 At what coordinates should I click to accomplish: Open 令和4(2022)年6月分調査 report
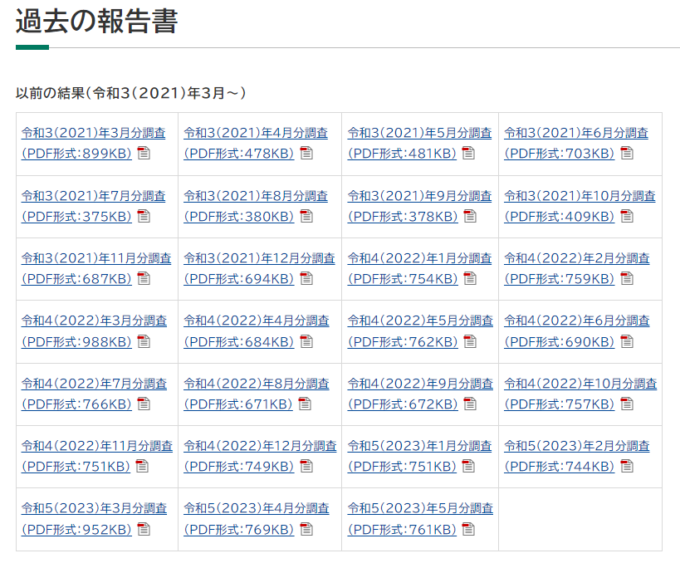click(577, 331)
